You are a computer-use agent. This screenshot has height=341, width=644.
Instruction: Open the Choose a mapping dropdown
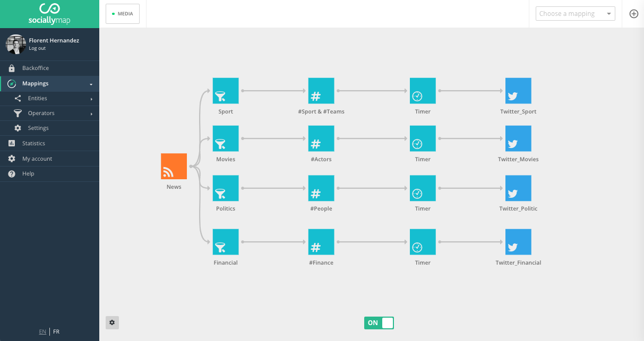pyautogui.click(x=575, y=13)
